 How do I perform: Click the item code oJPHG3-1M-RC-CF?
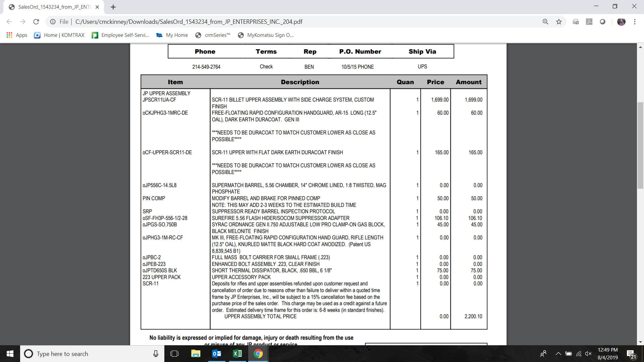click(x=163, y=238)
